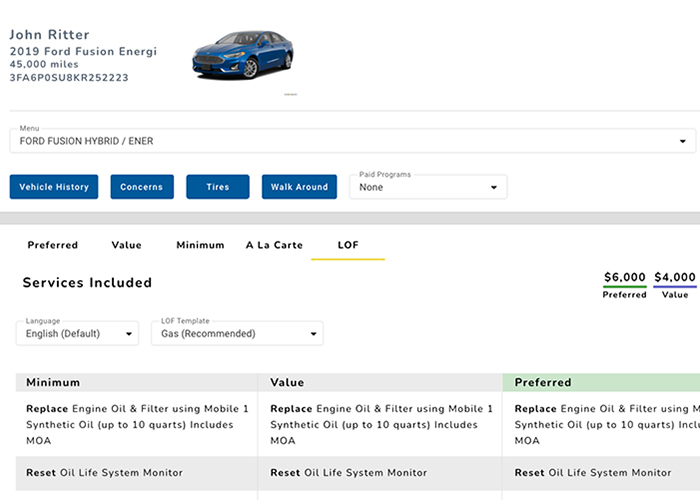The width and height of the screenshot is (700, 500).
Task: Select the Minimum tab
Action: [200, 245]
